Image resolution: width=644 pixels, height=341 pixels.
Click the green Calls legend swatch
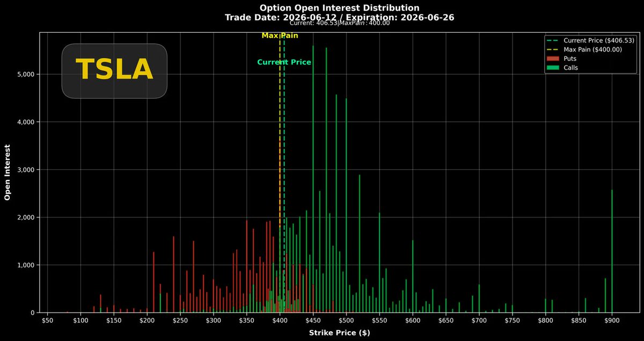pyautogui.click(x=553, y=68)
